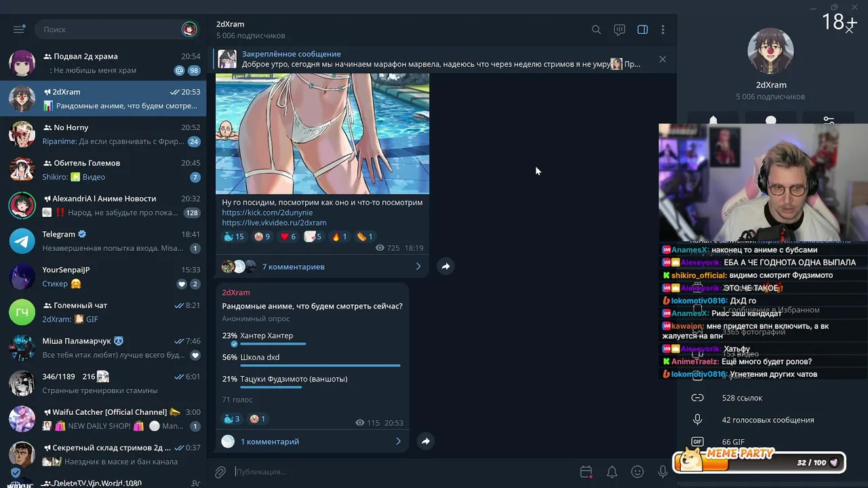This screenshot has height=488, width=868.
Task: Open account avatar next to search field
Action: pos(189,29)
